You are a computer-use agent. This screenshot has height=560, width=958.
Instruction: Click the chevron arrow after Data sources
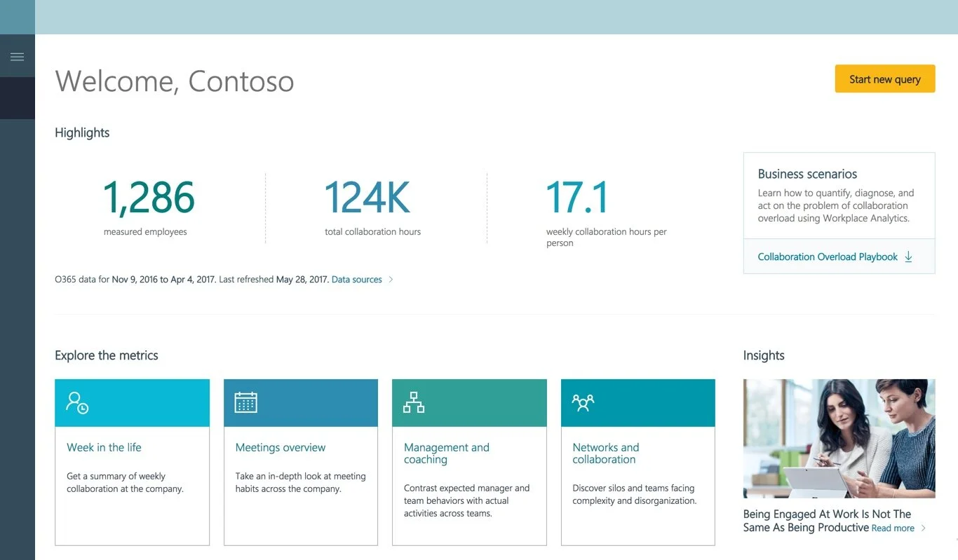coord(391,279)
